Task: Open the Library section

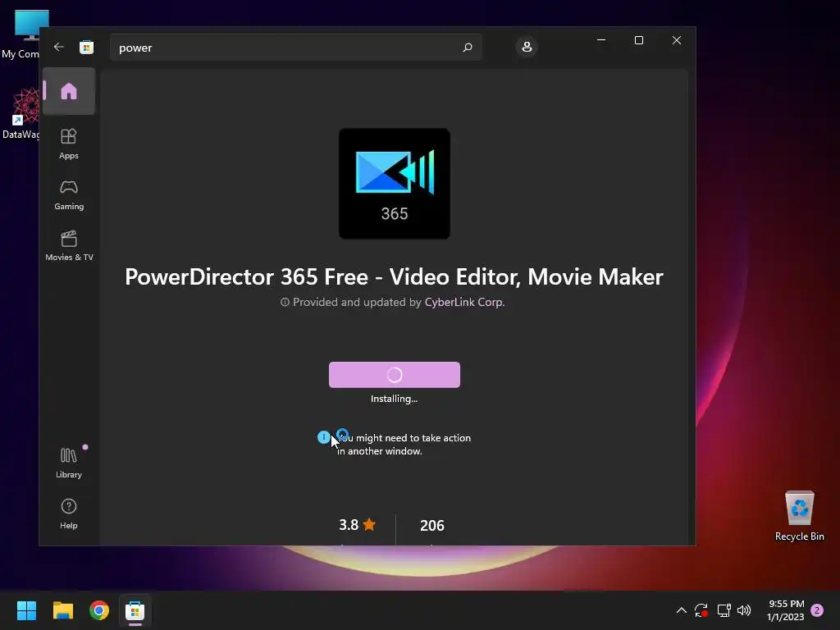Action: 69,463
